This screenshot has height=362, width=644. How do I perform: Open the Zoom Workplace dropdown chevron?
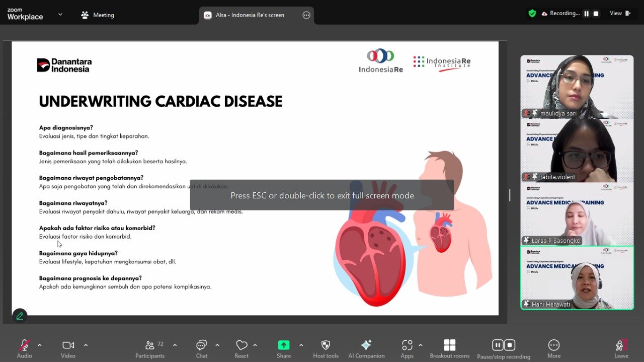click(x=60, y=15)
